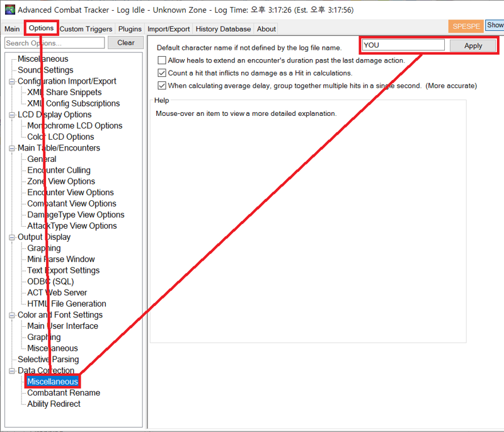Open DamageType View Options

coord(76,215)
